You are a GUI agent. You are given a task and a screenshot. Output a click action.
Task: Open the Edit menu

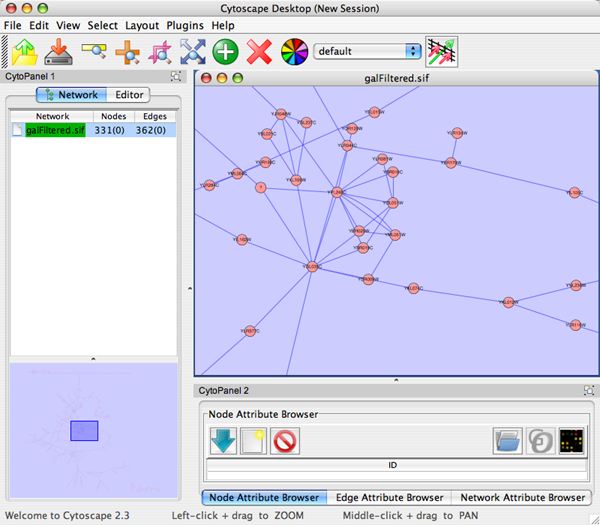pos(39,25)
